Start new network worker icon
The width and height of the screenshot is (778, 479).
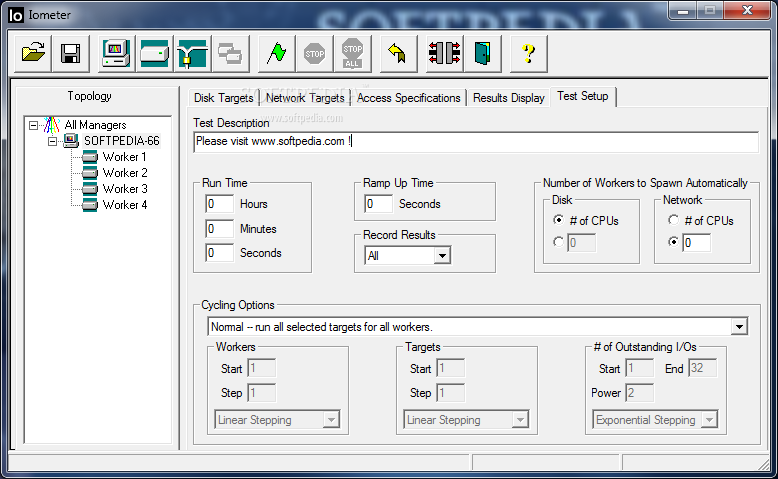(x=193, y=53)
